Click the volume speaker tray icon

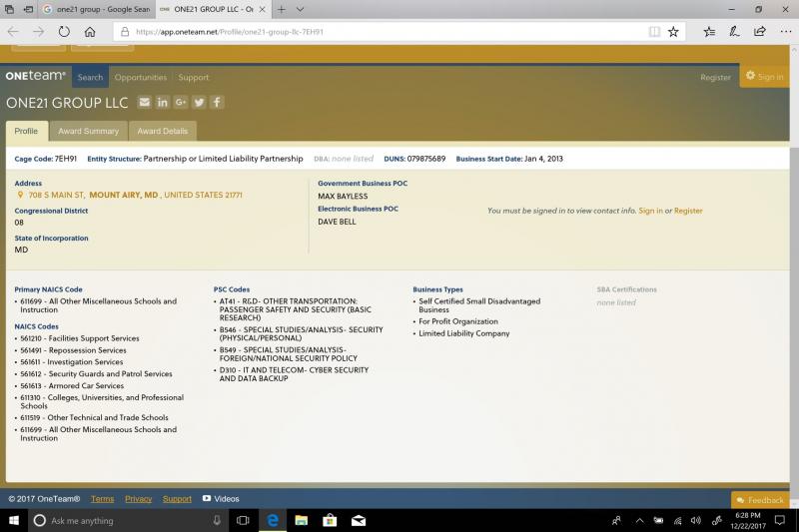click(695, 520)
